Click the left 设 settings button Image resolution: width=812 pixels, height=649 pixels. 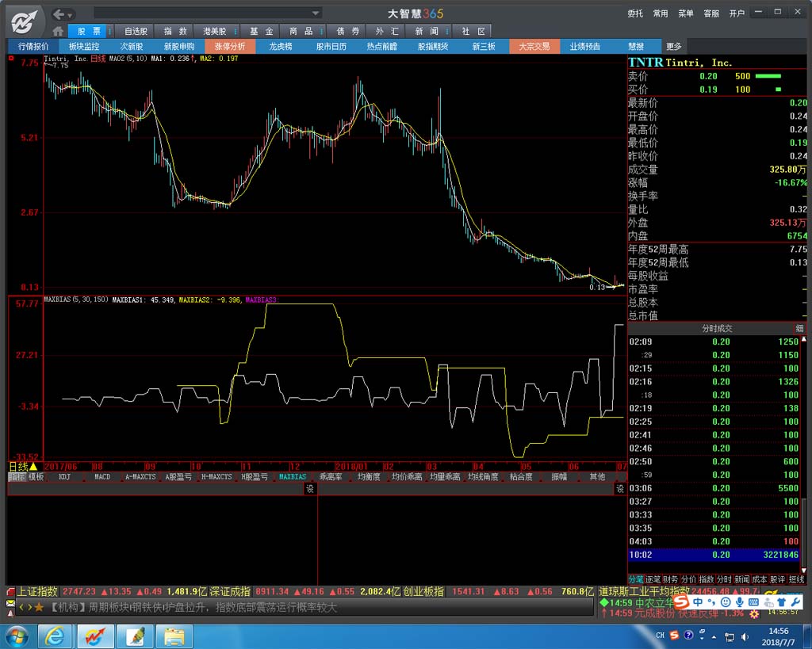tap(310, 489)
